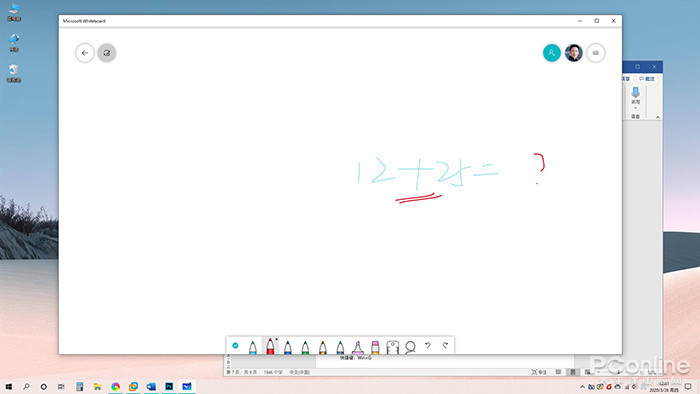Open the Recycle Bin desktop icon
700x394 pixels.
click(13, 74)
